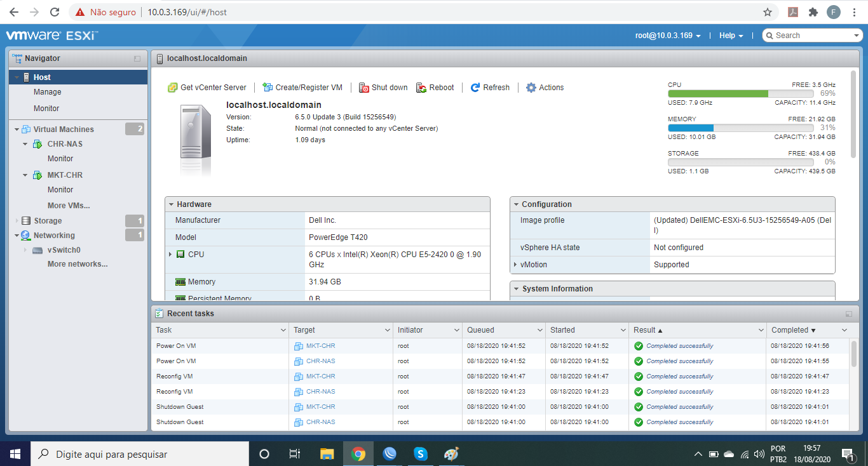This screenshot has width=868, height=466.
Task: Open the Actions gear menu
Action: coord(545,88)
